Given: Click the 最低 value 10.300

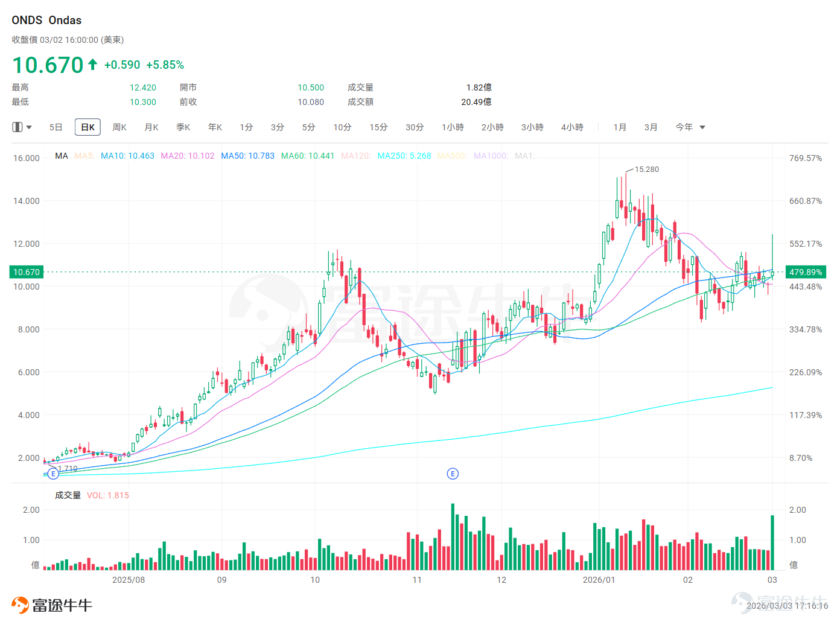Looking at the screenshot, I should 143,102.
